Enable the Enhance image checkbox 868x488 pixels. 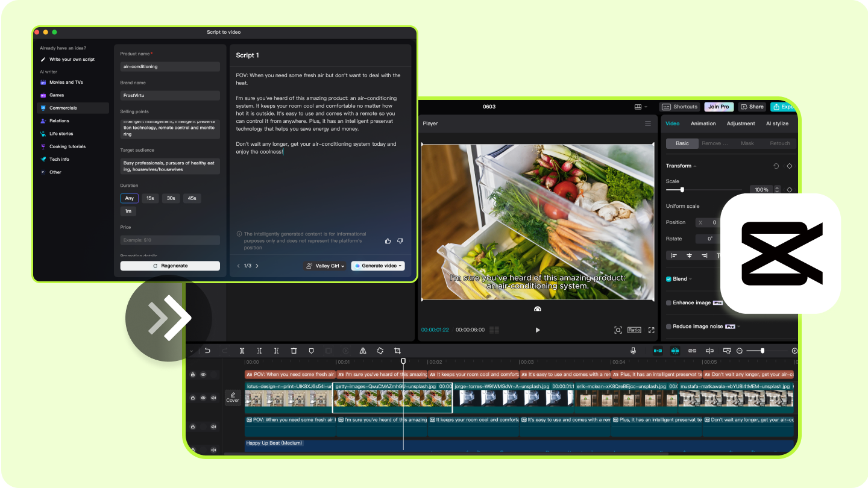668,302
